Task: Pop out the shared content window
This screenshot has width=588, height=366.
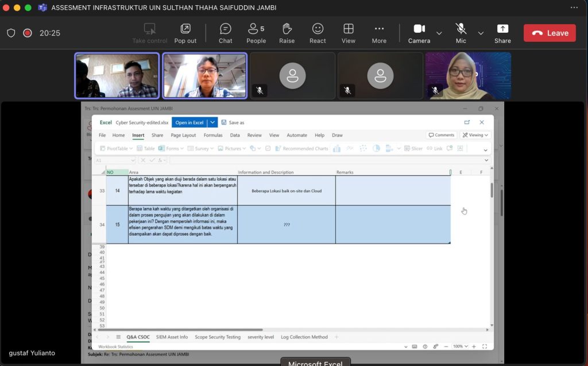Action: click(x=185, y=33)
